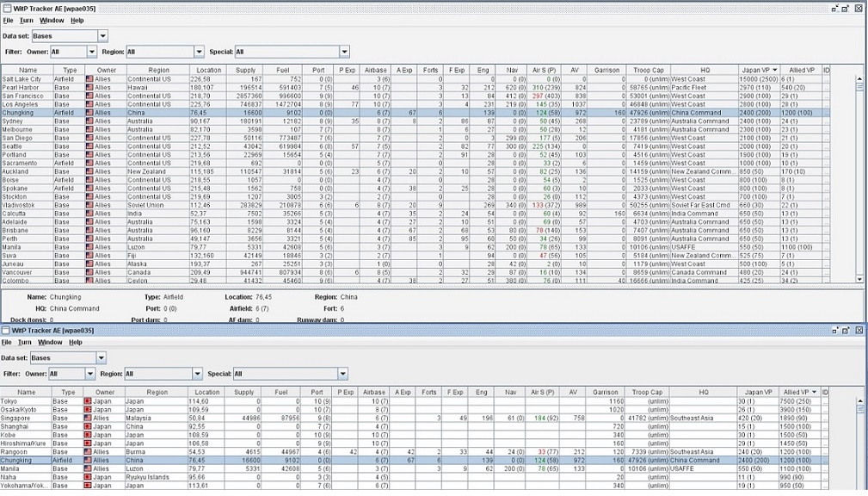This screenshot has width=868, height=496.
Task: Click Airbase column header in bottom table
Action: tap(373, 393)
